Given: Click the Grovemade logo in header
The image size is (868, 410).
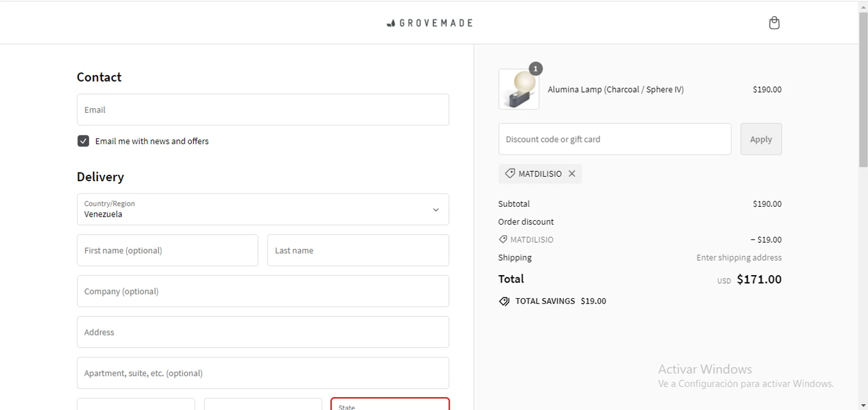Looking at the screenshot, I should coord(429,23).
